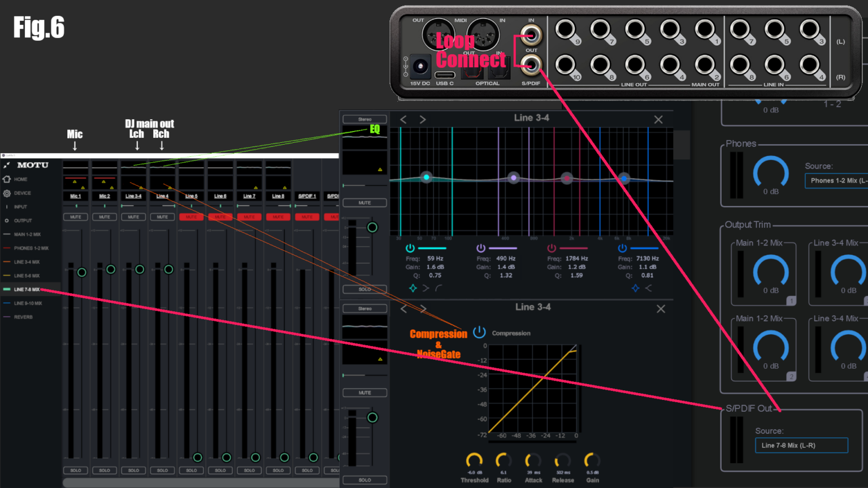Go to next channel in EQ panel
868x488 pixels.
423,120
